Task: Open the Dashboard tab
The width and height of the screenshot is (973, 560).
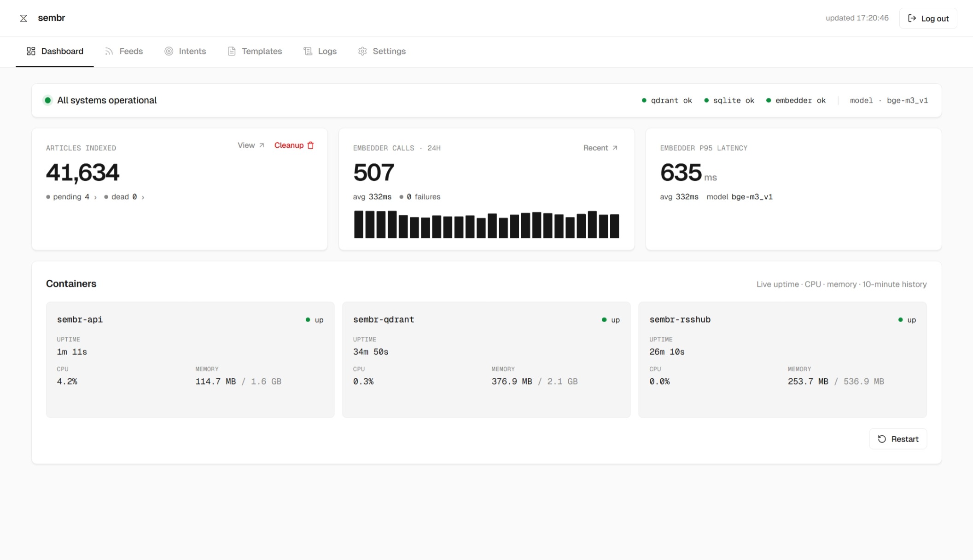Action: click(x=55, y=51)
